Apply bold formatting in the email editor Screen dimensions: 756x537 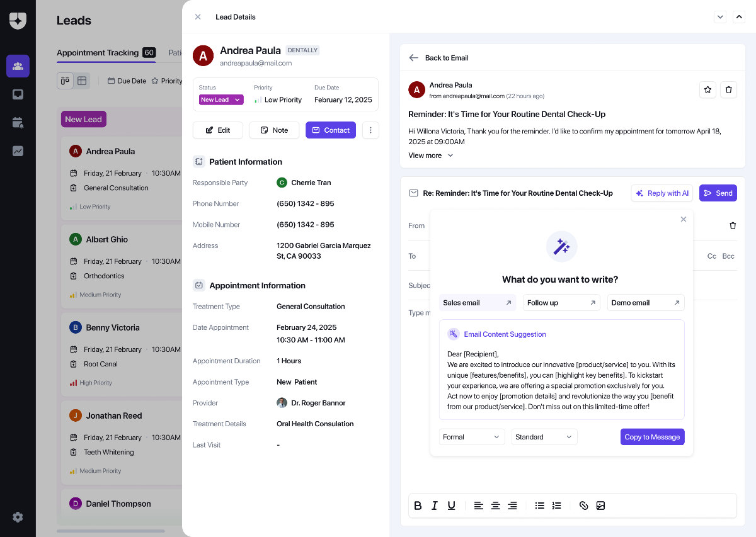coord(418,506)
